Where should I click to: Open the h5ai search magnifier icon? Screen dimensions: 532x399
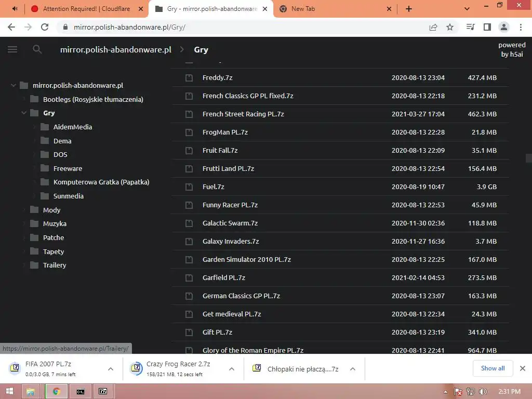[x=37, y=49]
